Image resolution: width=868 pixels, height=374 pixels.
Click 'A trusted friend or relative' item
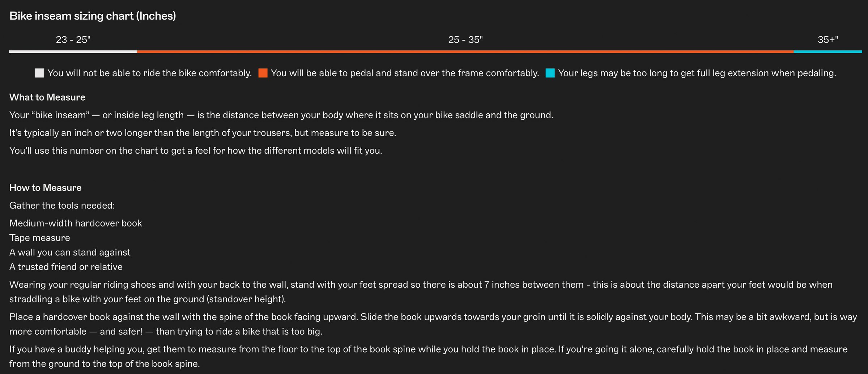tap(66, 267)
